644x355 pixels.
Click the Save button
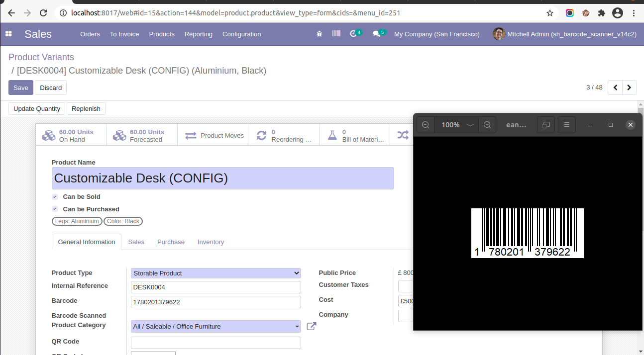[21, 88]
